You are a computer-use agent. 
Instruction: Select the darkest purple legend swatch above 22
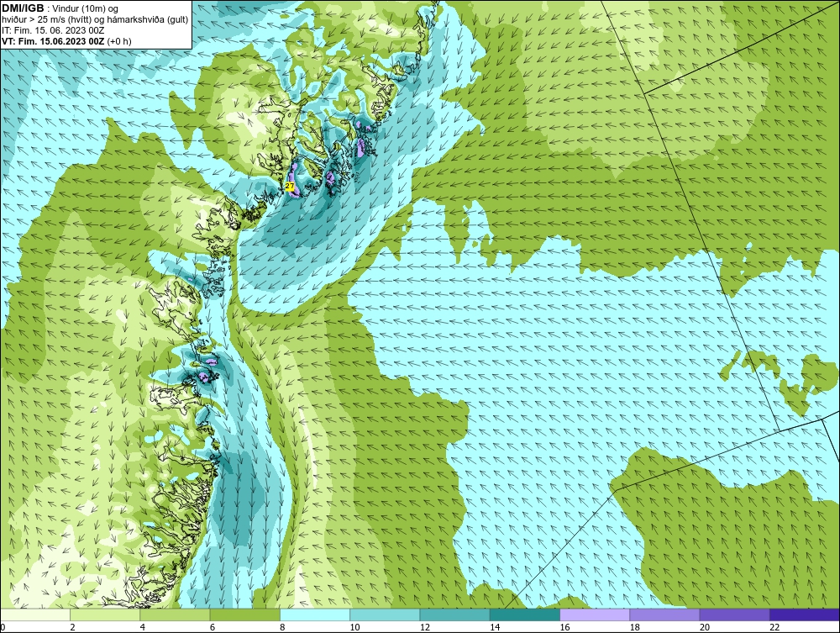click(805, 615)
